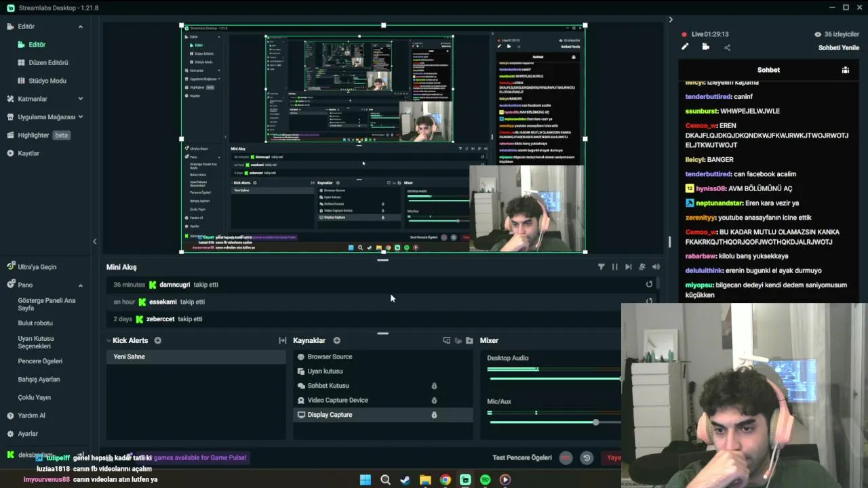Open Çoklu Yayın page
Screen dimensions: 868x488
pyautogui.click(x=35, y=397)
